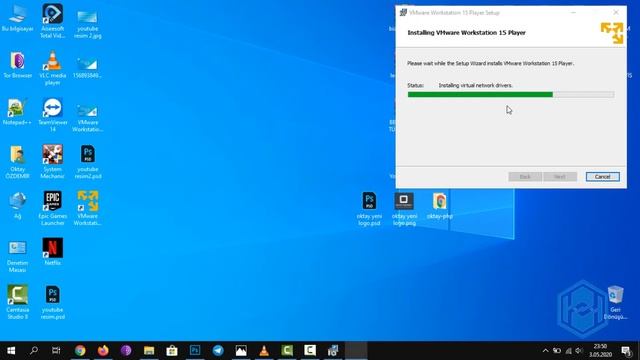The height and width of the screenshot is (360, 640).
Task: Select yellow VMware Workstation shortcut beside Epic Games
Action: tap(87, 208)
